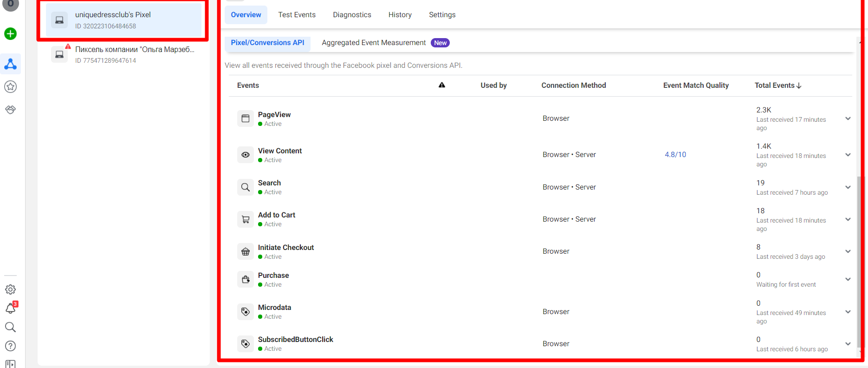The height and width of the screenshot is (368, 868).
Task: Expand the Add to Cart row
Action: [848, 219]
